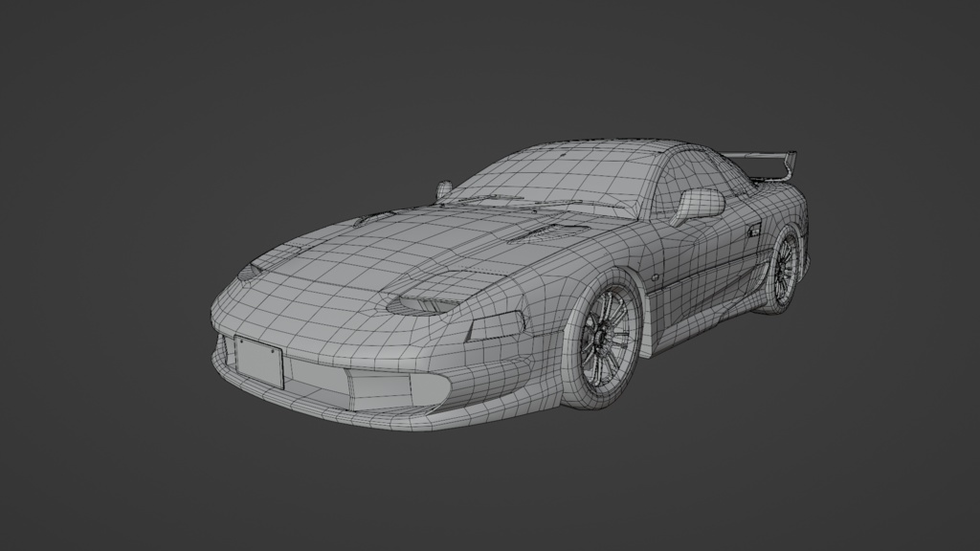Click the small side mirror on far side
This screenshot has width=980, height=551.
[x=444, y=189]
